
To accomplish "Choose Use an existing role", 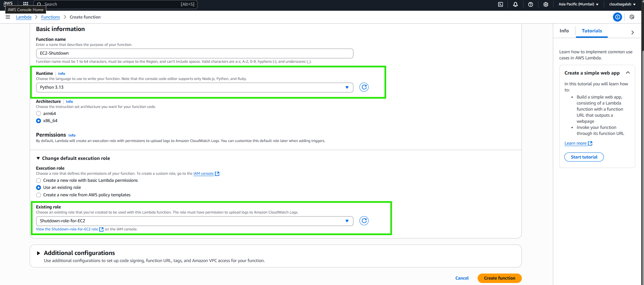I will click(38, 188).
